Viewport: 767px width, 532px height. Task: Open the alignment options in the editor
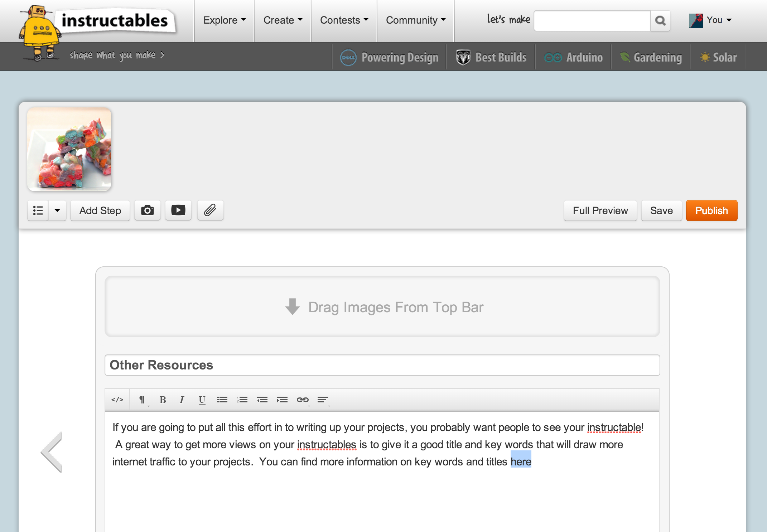pos(323,400)
